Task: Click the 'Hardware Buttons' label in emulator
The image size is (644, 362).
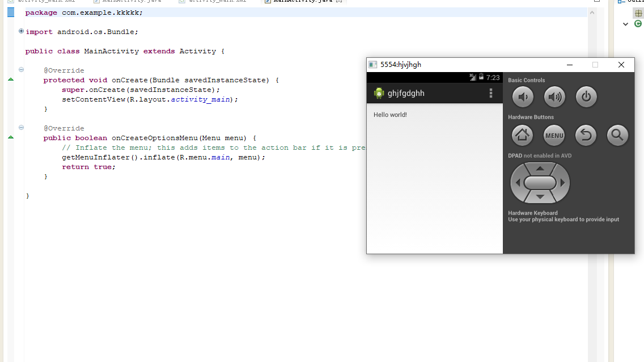Action: 531,117
